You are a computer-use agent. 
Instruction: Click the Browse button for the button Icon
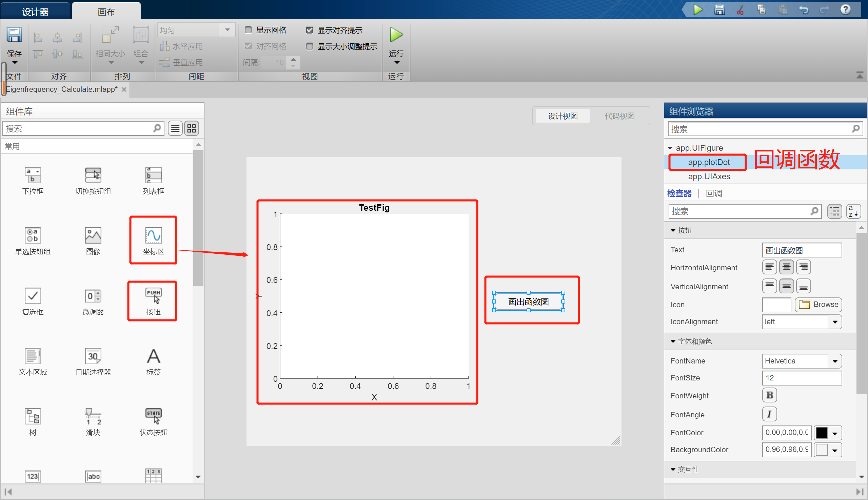click(818, 305)
